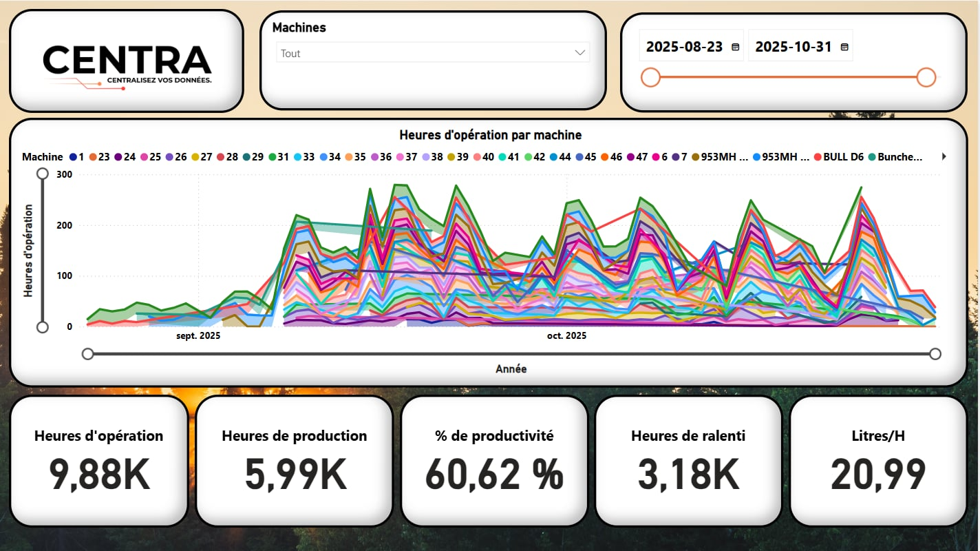
Task: Select machine 25 in the legend
Action: click(151, 156)
